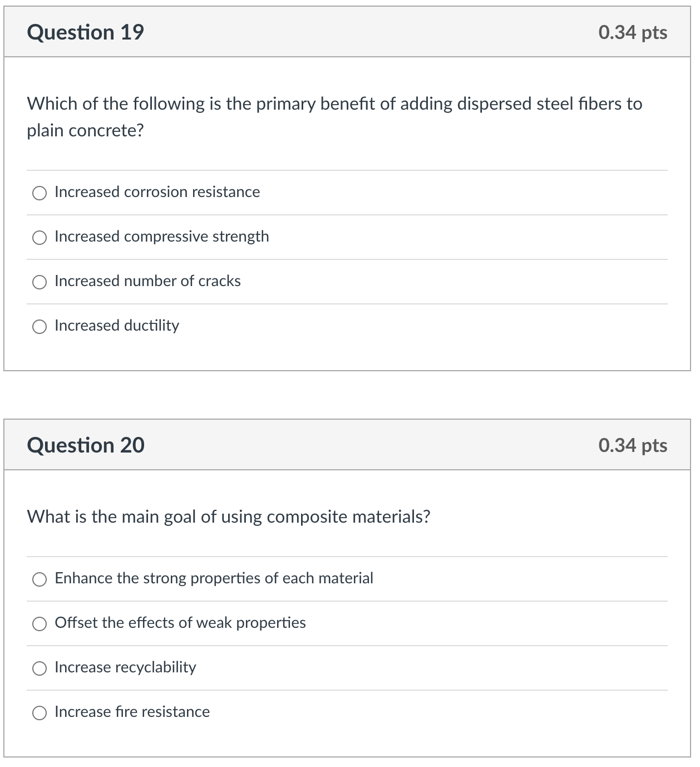Select "Increased corrosion resistance" for Question 19
This screenshot has height=767, width=700.
tap(40, 193)
